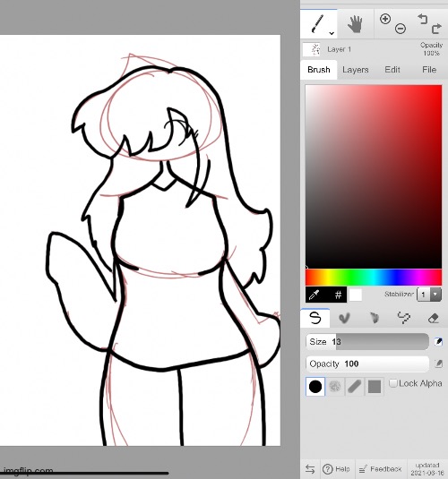Viewport: 448px width, 479px height.
Task: Select the square brush tip
Action: pos(375,387)
